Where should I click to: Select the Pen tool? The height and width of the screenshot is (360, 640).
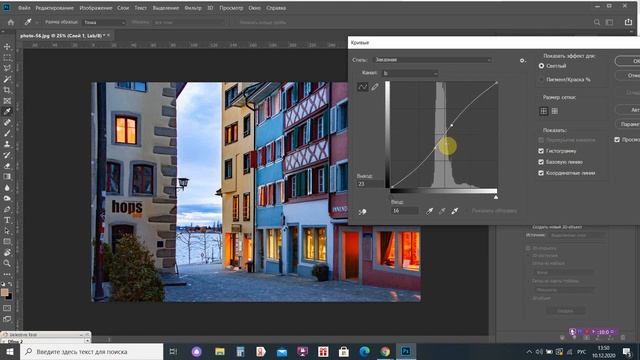(x=7, y=209)
